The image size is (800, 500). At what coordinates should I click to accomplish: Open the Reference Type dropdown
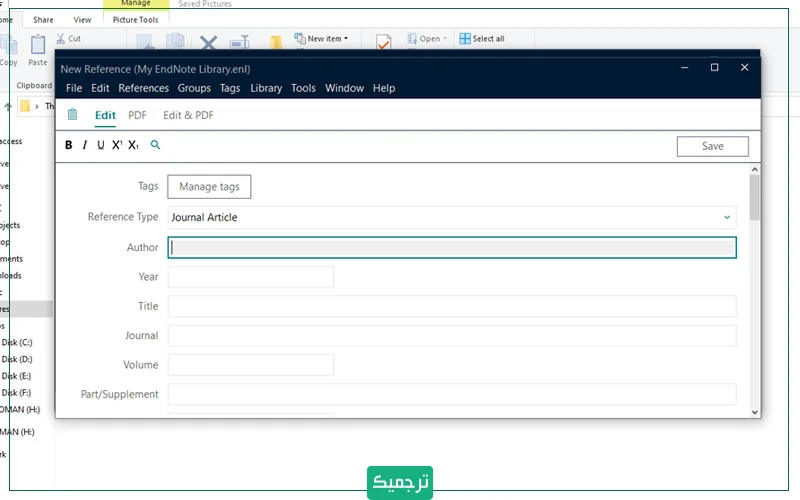[x=726, y=217]
